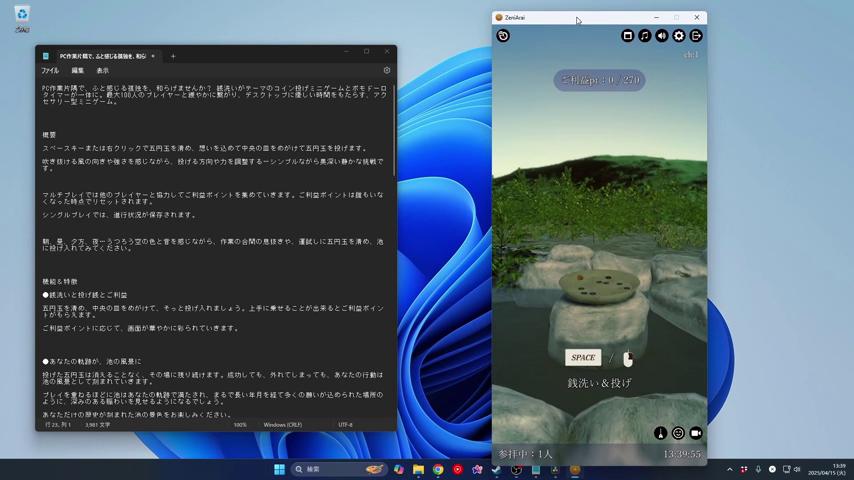Open Notepad settings gear icon
The height and width of the screenshot is (480, 854).
(x=387, y=70)
